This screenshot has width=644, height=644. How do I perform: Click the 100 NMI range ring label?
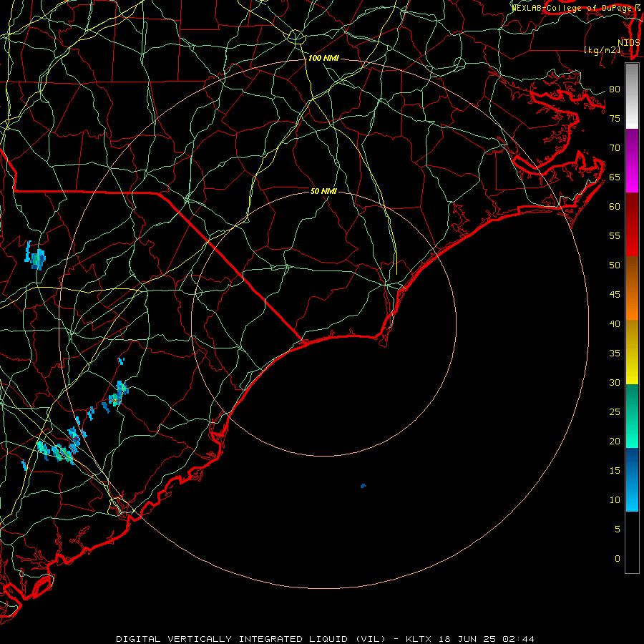tap(323, 59)
